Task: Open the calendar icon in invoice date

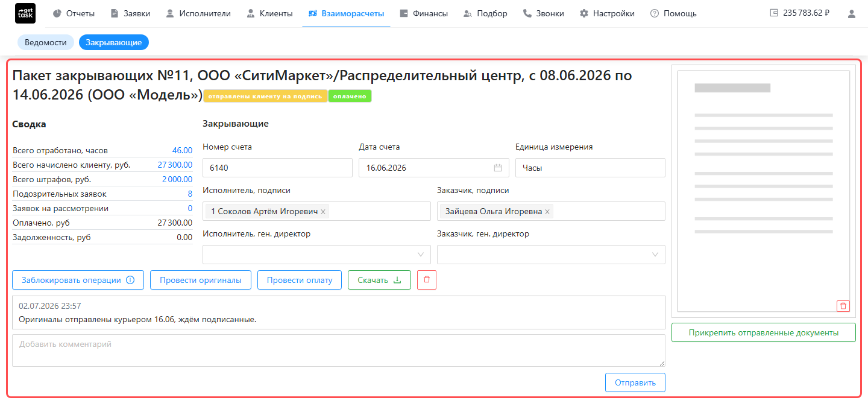Action: [x=498, y=168]
